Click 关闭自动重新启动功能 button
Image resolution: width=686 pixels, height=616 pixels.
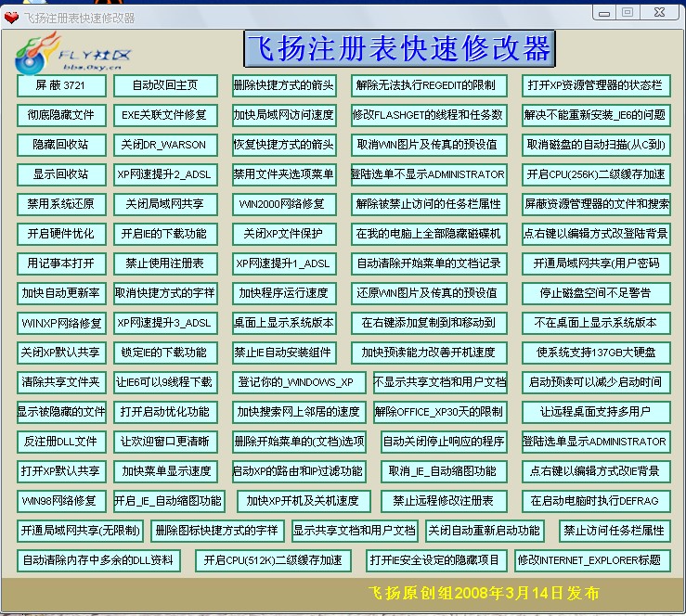click(485, 532)
